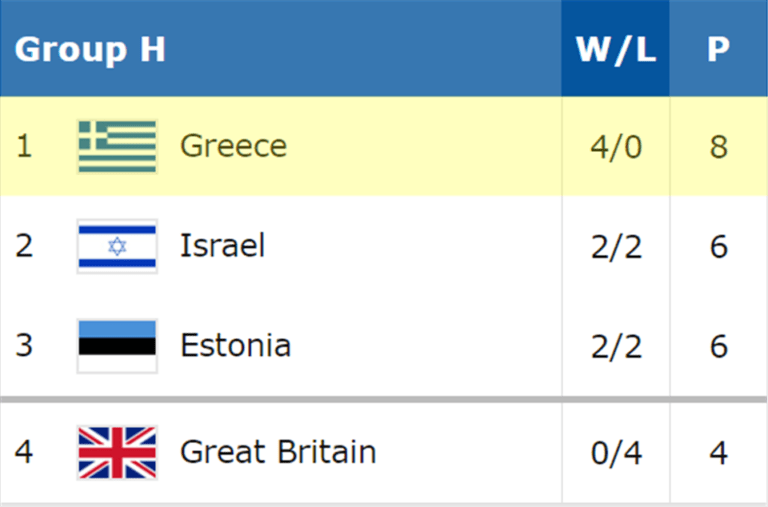Click Great Britain's 4 points cell
Screen dimensions: 768x507
718,453
